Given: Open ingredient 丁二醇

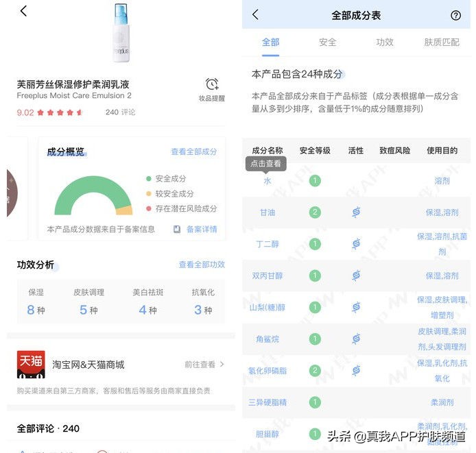Looking at the screenshot, I should [267, 244].
